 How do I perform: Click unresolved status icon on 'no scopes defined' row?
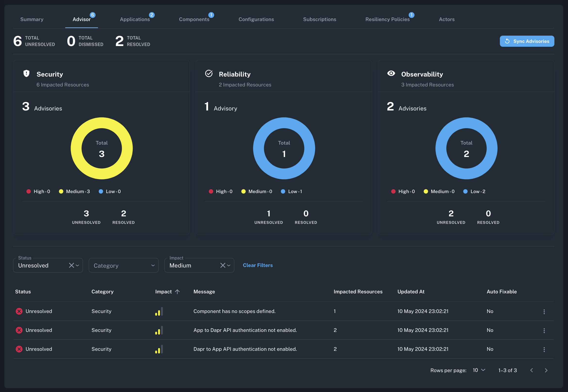tap(19, 311)
